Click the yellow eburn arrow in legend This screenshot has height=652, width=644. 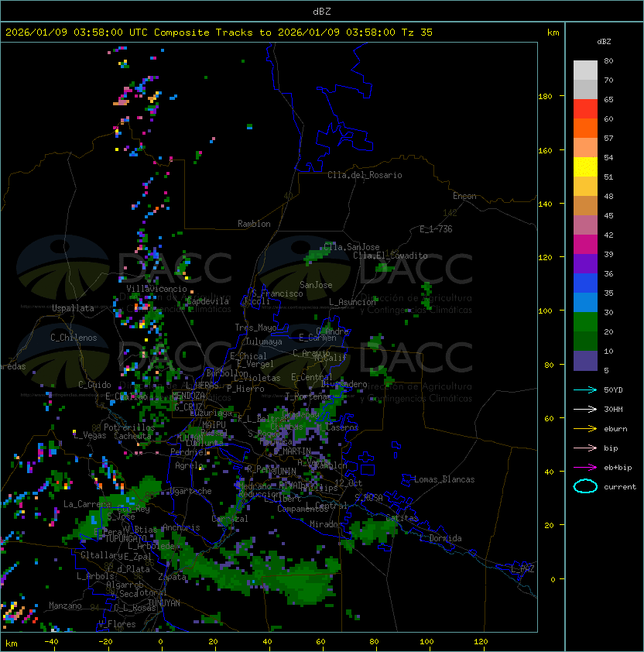[x=585, y=429]
